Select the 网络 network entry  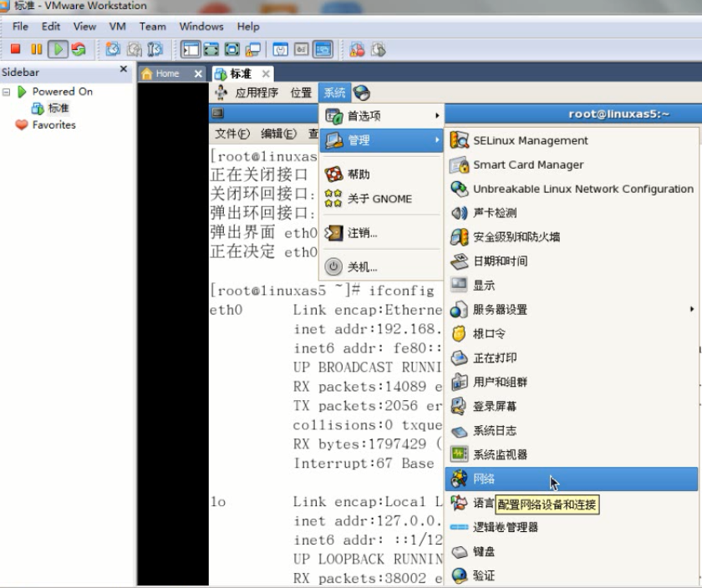[x=572, y=479]
